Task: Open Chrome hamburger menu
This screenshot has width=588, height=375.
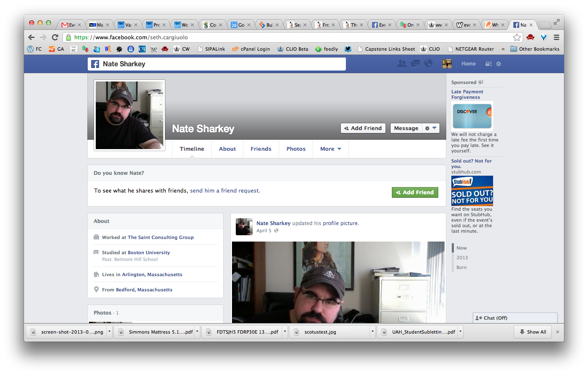Action: point(556,37)
